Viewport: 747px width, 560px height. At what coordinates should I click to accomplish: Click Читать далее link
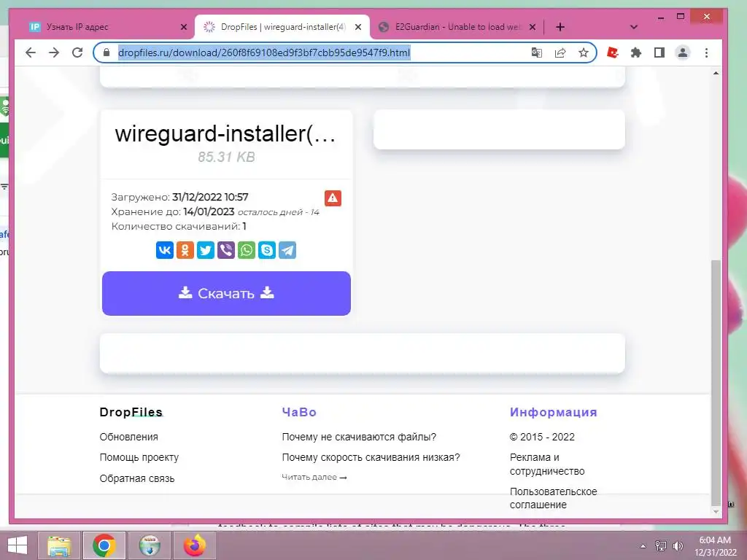(314, 477)
